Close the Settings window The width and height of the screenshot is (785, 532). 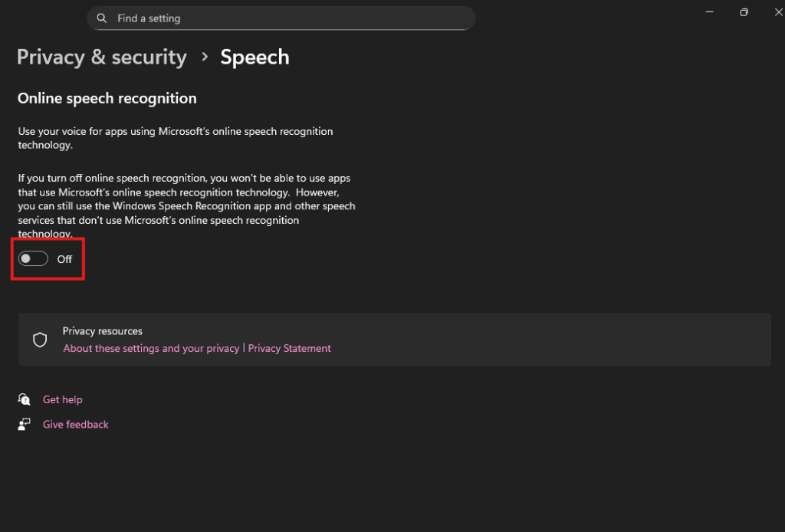coord(778,11)
